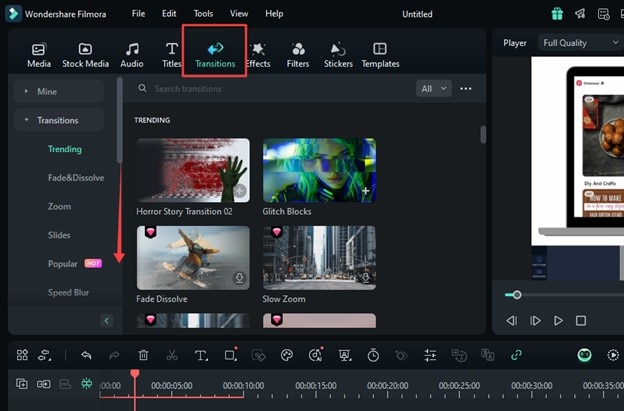Select the Fade Dissolve thumbnail
This screenshot has height=411, width=624.
coord(193,258)
